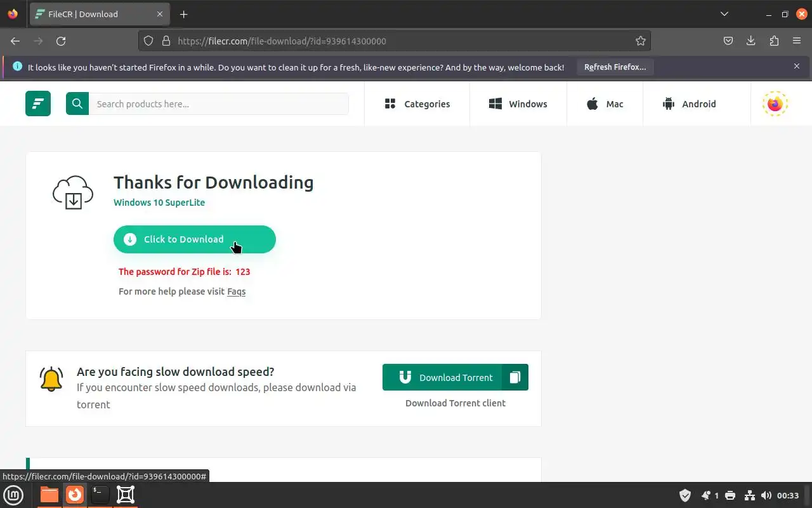The image size is (812, 508).
Task: Select the FileCR | Download tab
Action: [98, 14]
